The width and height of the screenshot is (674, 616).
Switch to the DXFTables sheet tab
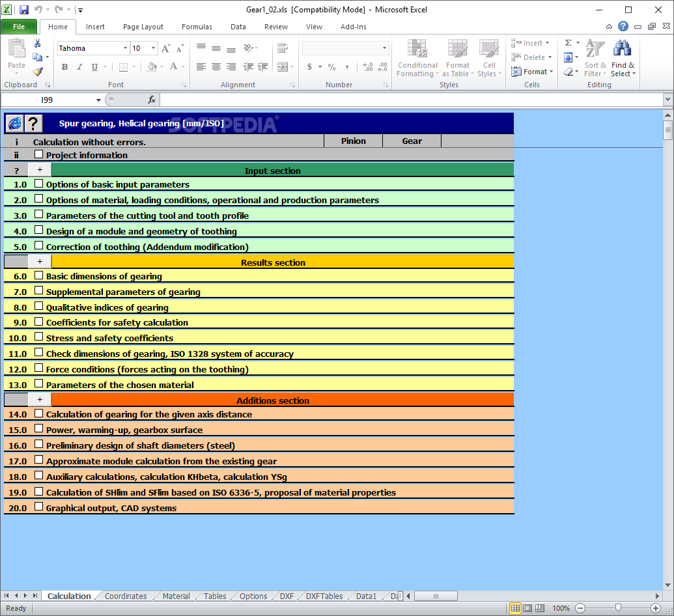[x=324, y=596]
